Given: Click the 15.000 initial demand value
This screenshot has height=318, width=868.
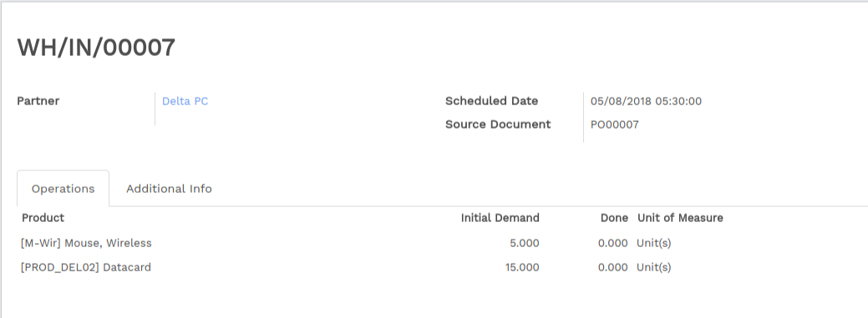Looking at the screenshot, I should [x=522, y=267].
